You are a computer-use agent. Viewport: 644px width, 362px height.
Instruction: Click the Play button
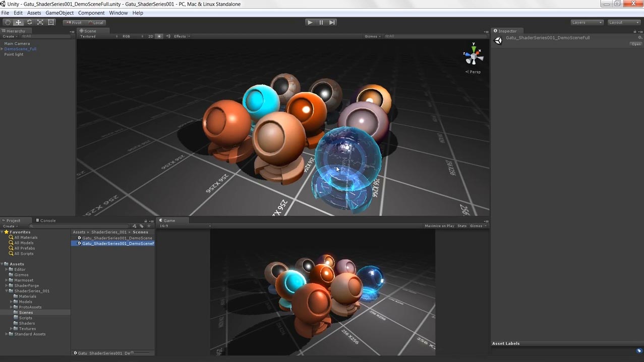coord(310,22)
